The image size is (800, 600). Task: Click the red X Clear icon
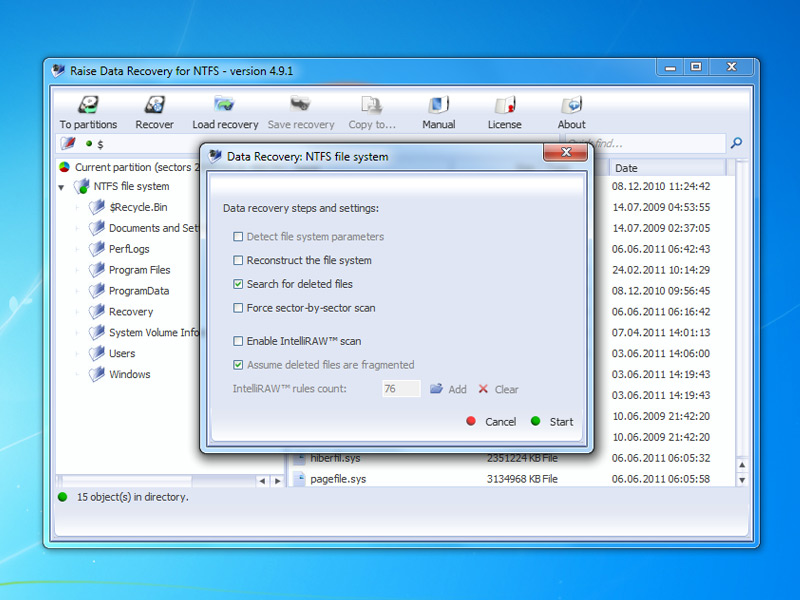[483, 389]
